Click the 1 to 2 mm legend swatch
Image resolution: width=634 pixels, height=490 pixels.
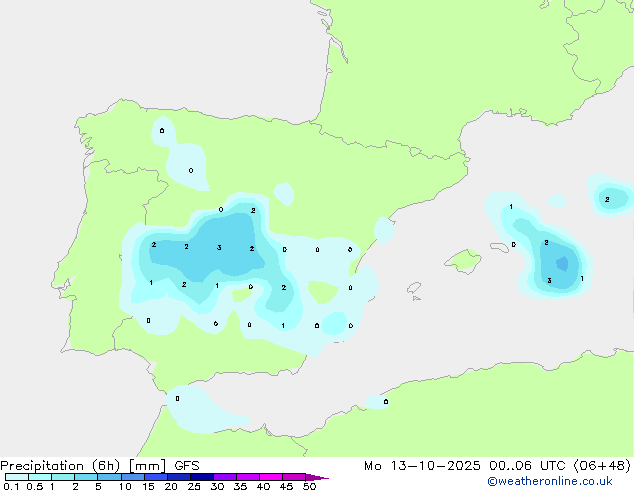[63, 477]
